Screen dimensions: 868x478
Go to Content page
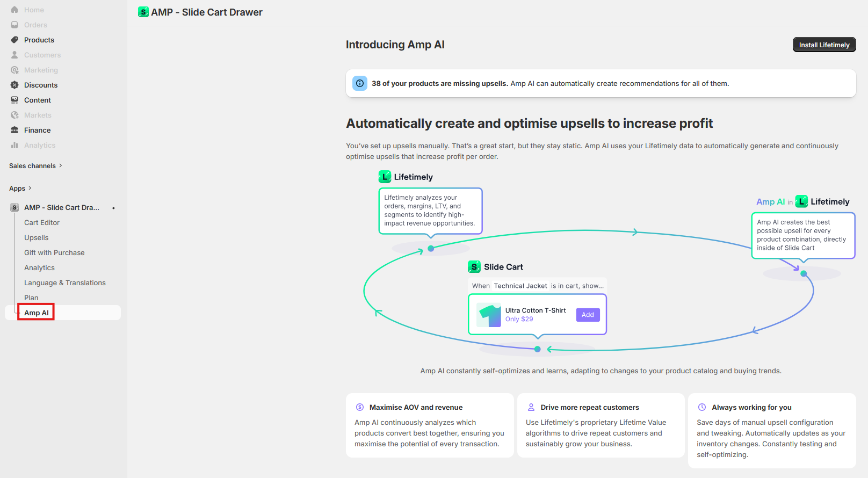38,100
